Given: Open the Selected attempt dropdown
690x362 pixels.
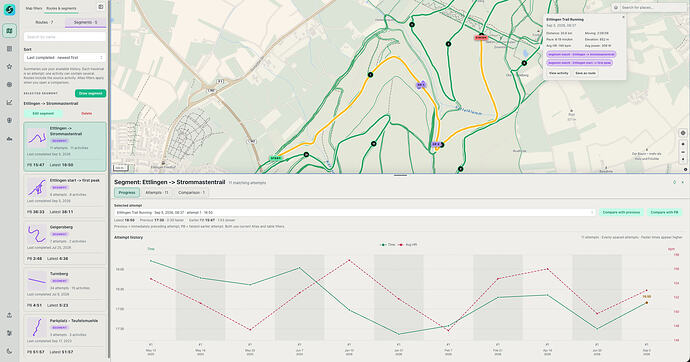Looking at the screenshot, I should (355, 212).
